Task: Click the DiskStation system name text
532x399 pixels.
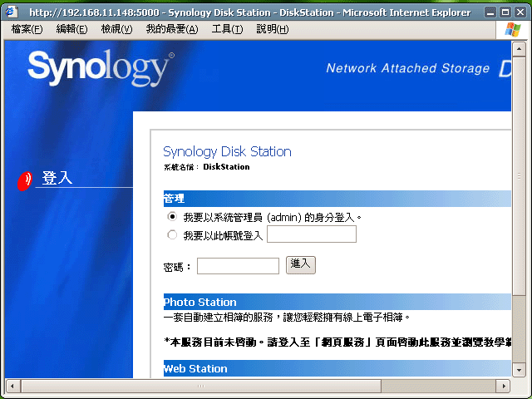Action: click(x=226, y=167)
